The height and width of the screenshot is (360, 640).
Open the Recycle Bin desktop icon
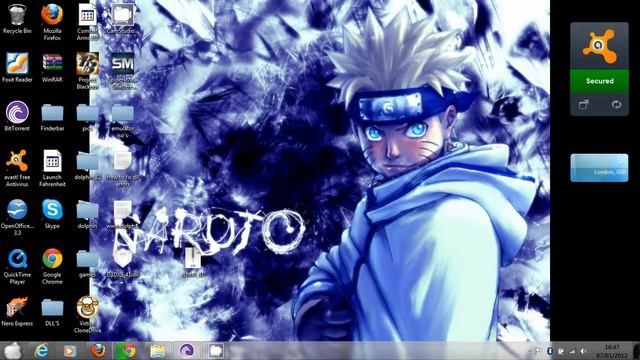click(17, 19)
